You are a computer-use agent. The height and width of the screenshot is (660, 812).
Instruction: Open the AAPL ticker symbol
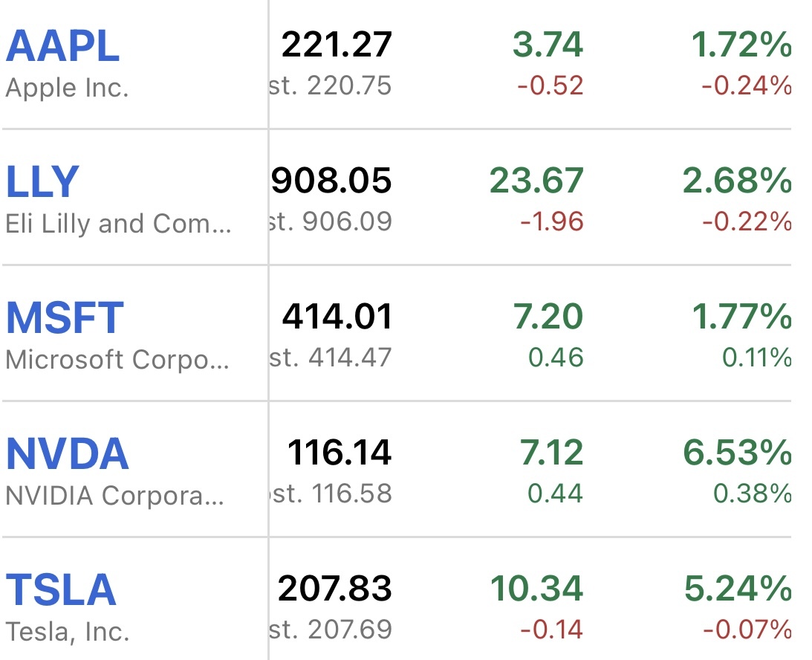62,46
